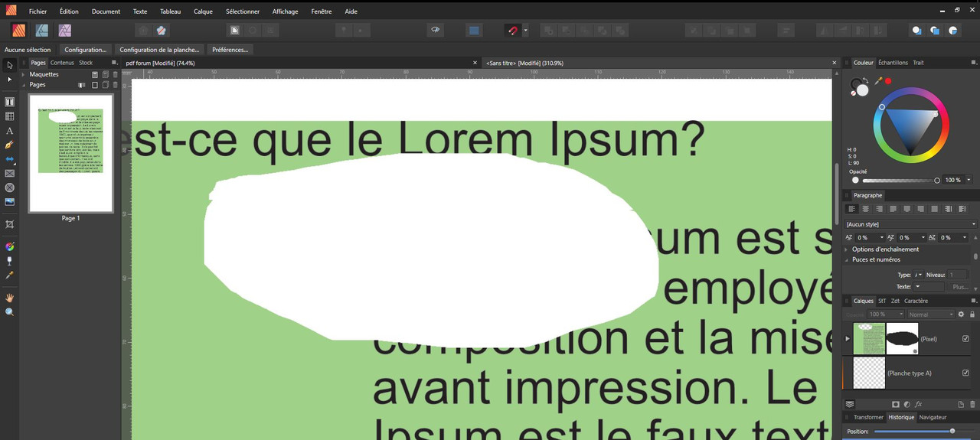Click the Niveau input field
Screen dimensions: 980x440
click(x=959, y=275)
